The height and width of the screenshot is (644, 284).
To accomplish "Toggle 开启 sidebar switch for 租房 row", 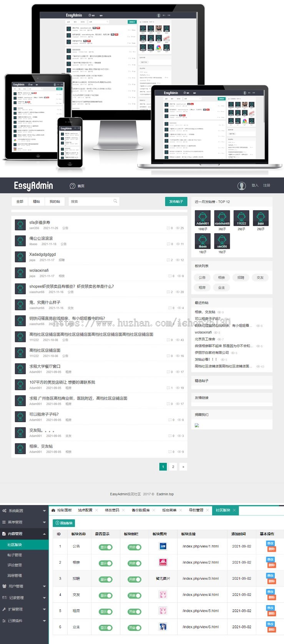I will tap(134, 612).
